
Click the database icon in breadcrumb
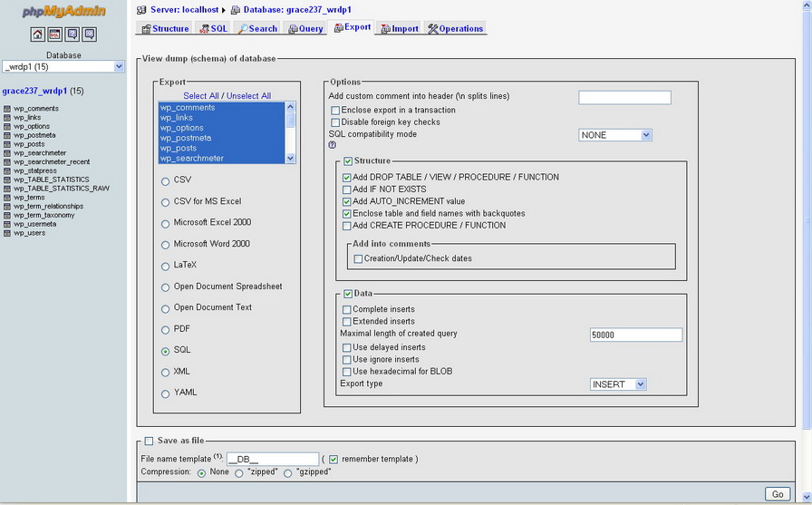click(236, 10)
